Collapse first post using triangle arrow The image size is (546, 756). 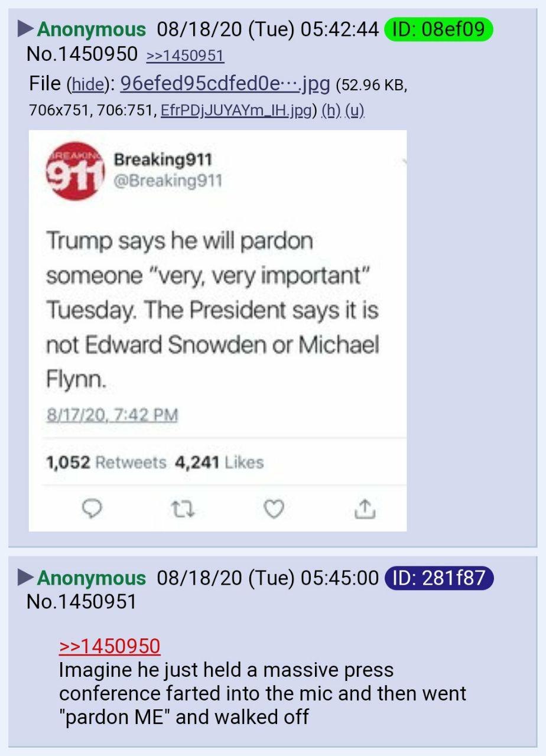[25, 28]
